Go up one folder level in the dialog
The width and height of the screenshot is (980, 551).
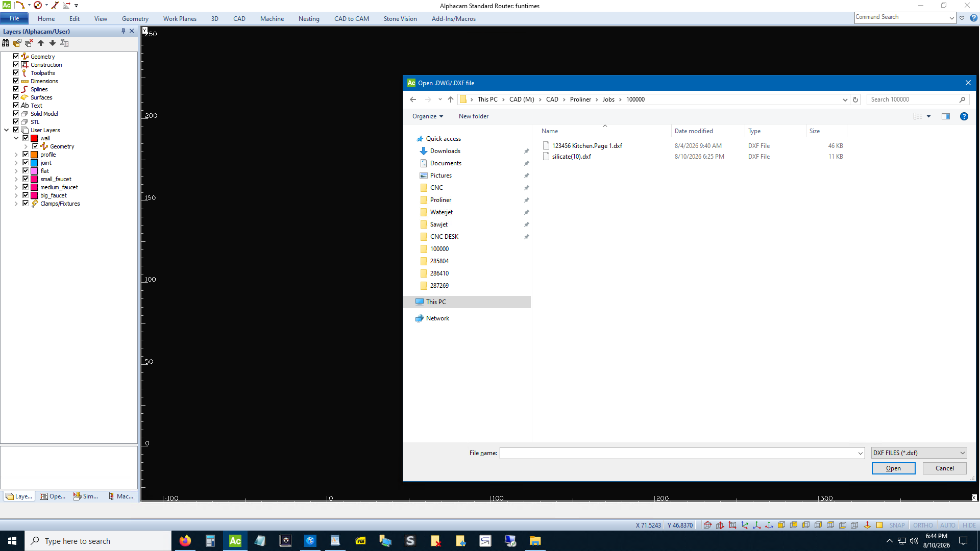tap(450, 99)
